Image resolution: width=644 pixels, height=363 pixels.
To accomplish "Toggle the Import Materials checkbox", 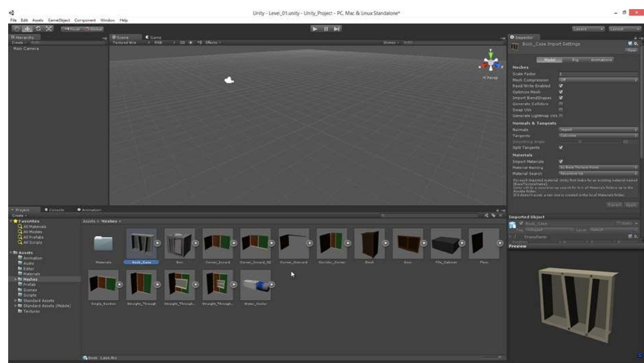I will click(x=561, y=161).
